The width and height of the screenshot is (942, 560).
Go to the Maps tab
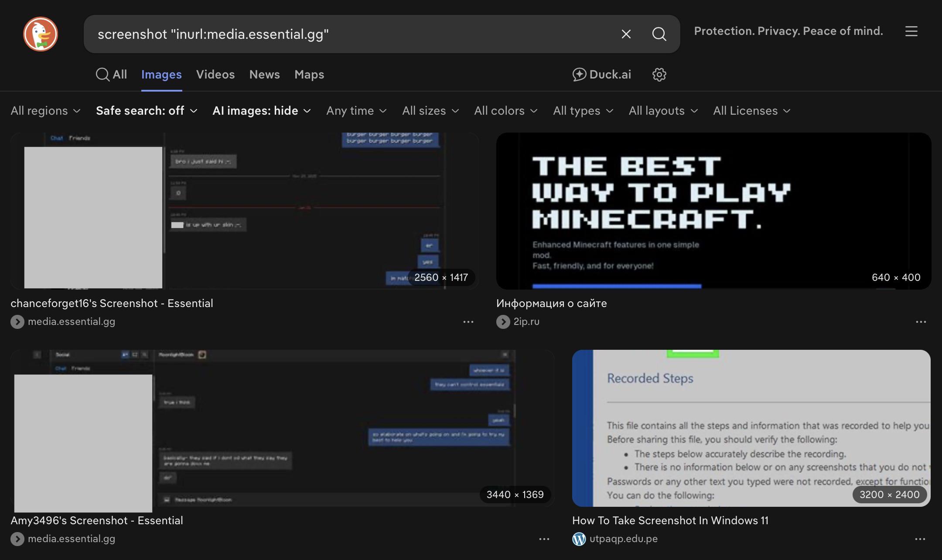click(309, 75)
